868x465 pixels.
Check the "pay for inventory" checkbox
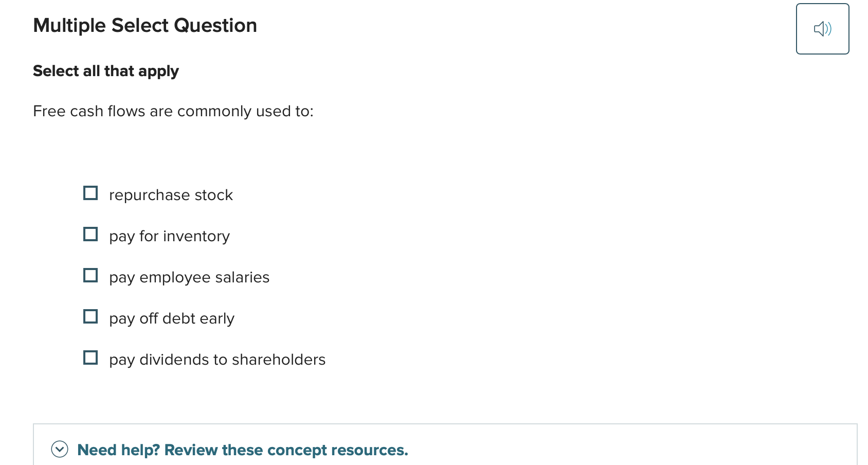[91, 234]
